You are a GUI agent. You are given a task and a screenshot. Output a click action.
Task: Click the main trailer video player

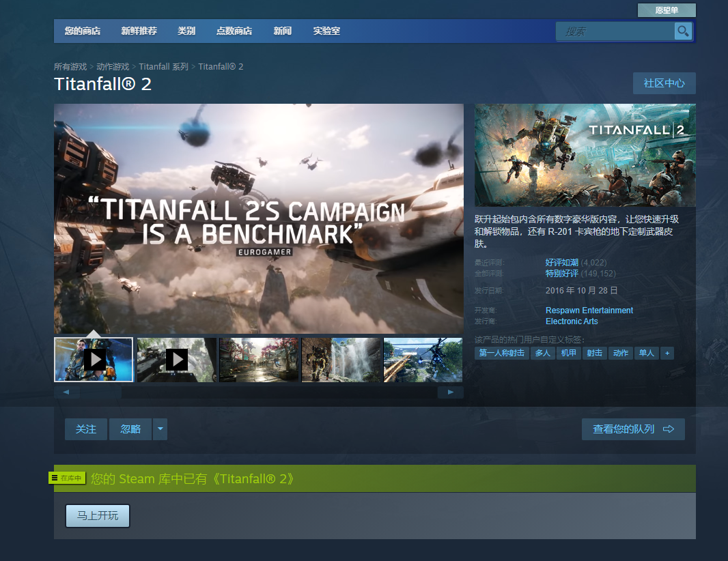(x=259, y=218)
